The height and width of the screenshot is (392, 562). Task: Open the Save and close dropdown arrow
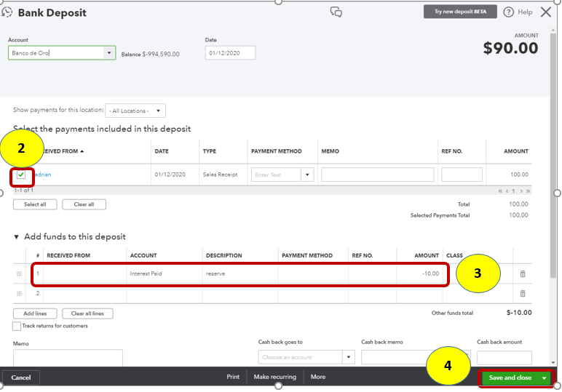(544, 378)
